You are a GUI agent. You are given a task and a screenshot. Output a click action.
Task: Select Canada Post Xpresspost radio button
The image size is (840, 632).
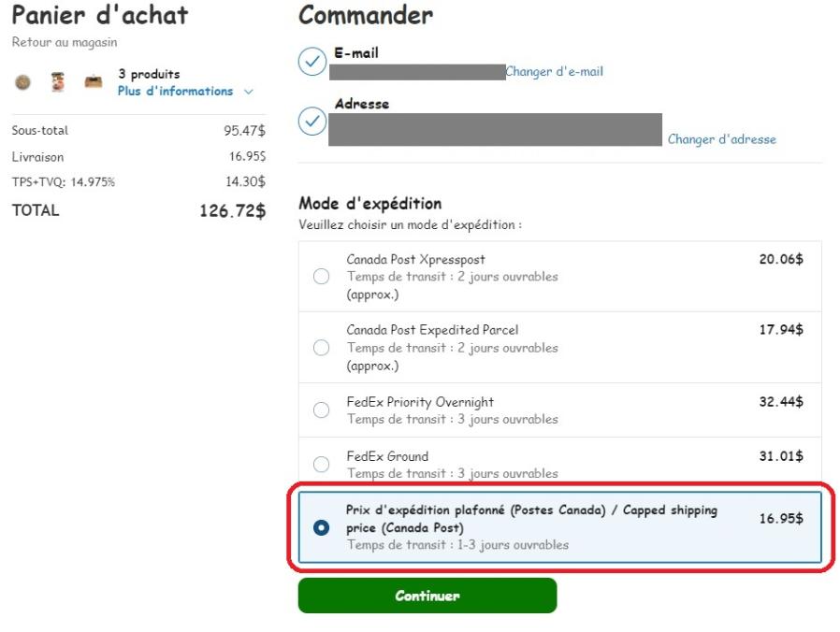tap(322, 277)
